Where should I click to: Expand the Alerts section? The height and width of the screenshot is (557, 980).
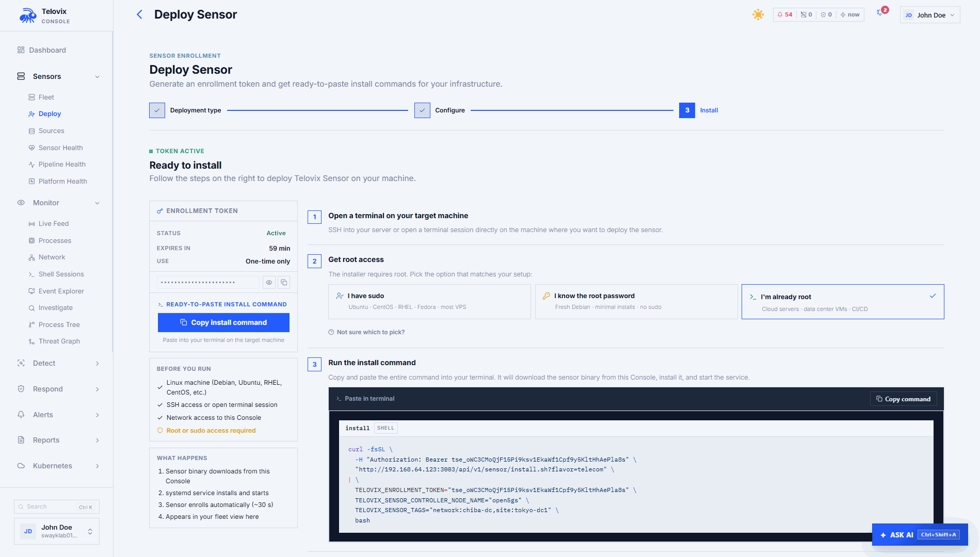pyautogui.click(x=58, y=415)
